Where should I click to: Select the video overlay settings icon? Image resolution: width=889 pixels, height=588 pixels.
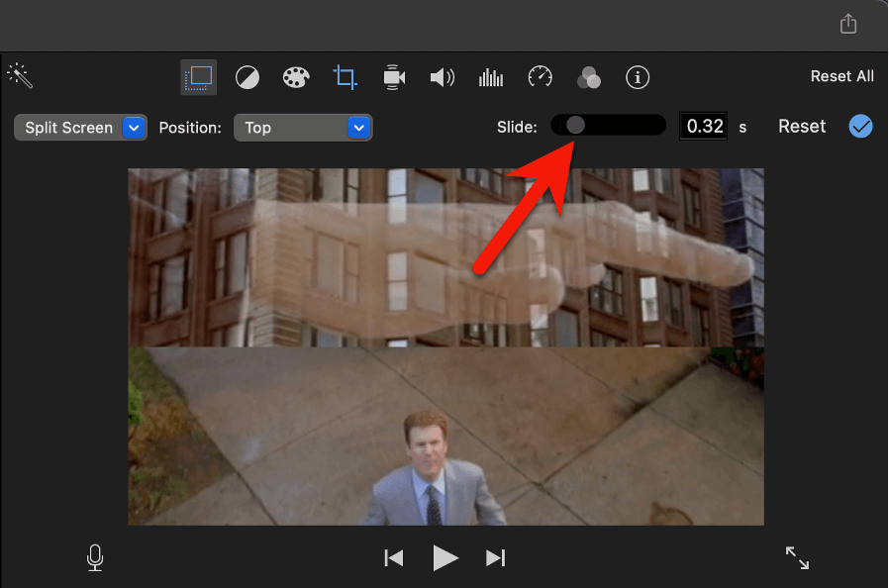coord(198,77)
